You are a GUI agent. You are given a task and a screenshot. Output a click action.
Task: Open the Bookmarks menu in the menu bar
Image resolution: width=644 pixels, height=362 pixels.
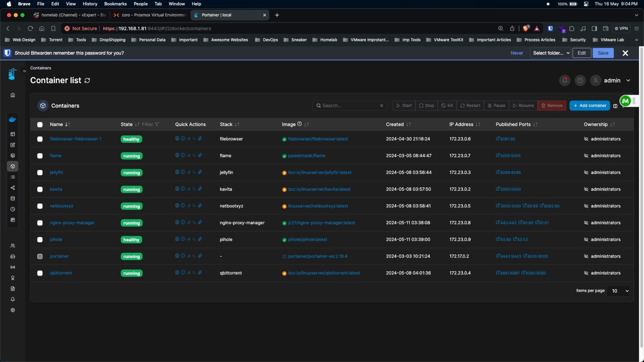[115, 4]
